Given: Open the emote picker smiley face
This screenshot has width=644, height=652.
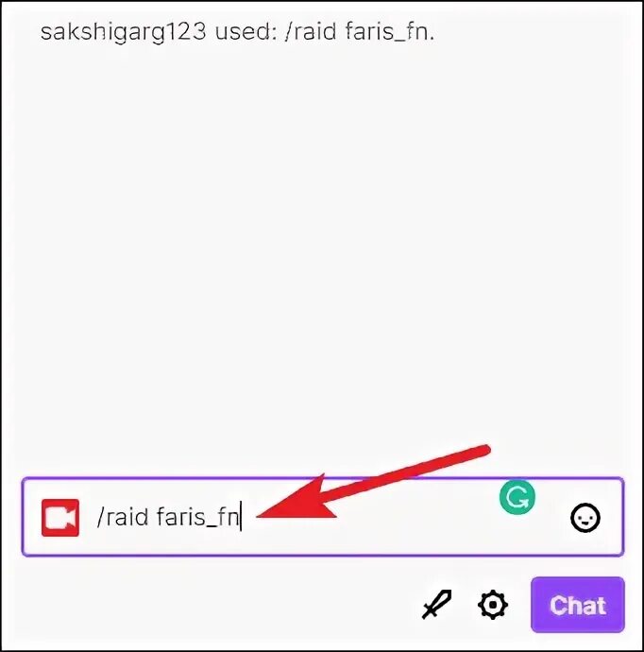Looking at the screenshot, I should [585, 518].
